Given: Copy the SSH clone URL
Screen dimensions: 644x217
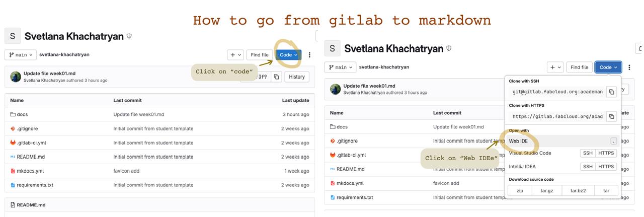Looking at the screenshot, I should coord(611,92).
